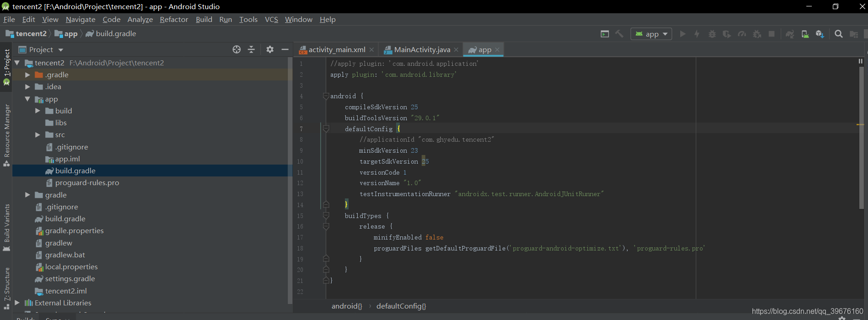Select the libs folder
The height and width of the screenshot is (320, 868).
coord(61,123)
